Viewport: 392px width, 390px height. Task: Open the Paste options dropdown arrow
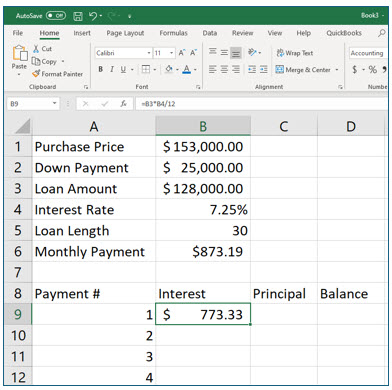(x=19, y=74)
